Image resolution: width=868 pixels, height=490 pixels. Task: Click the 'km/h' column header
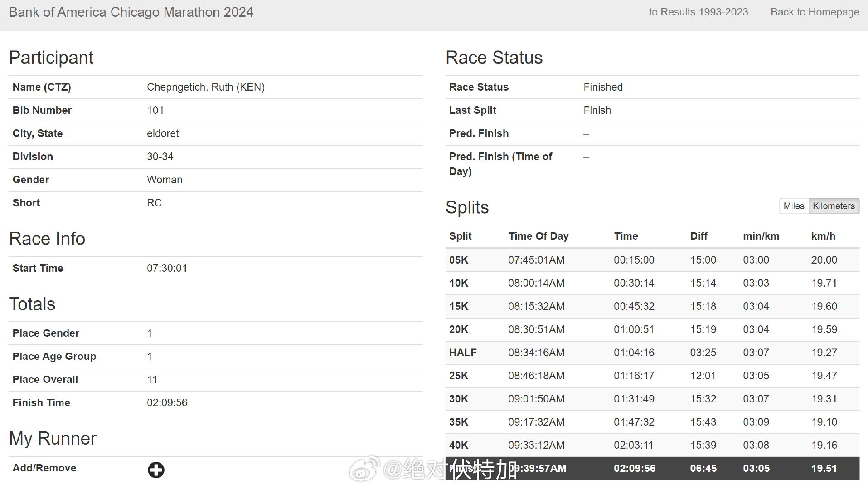point(823,236)
